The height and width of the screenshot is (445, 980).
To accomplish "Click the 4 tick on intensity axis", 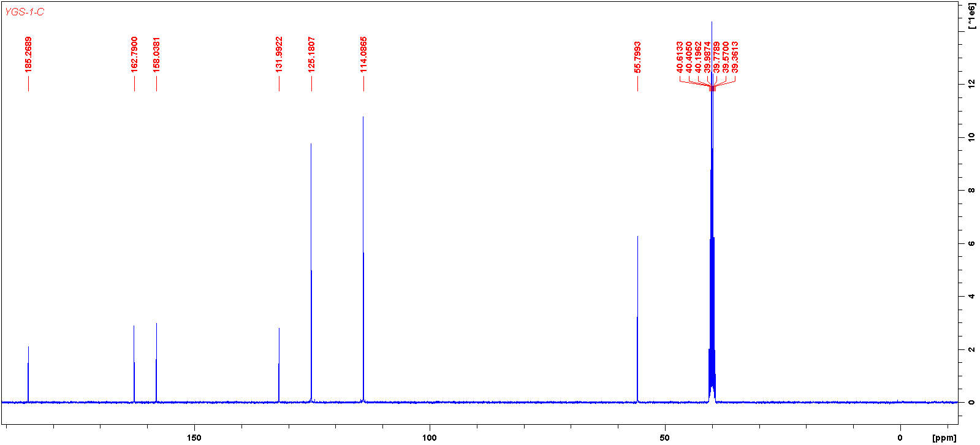I will (971, 296).
